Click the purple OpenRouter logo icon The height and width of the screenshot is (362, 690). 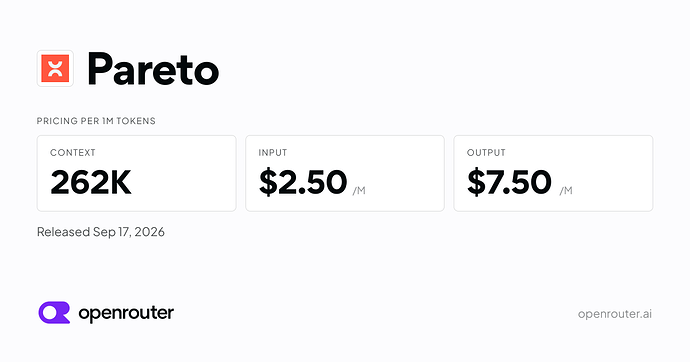54,313
